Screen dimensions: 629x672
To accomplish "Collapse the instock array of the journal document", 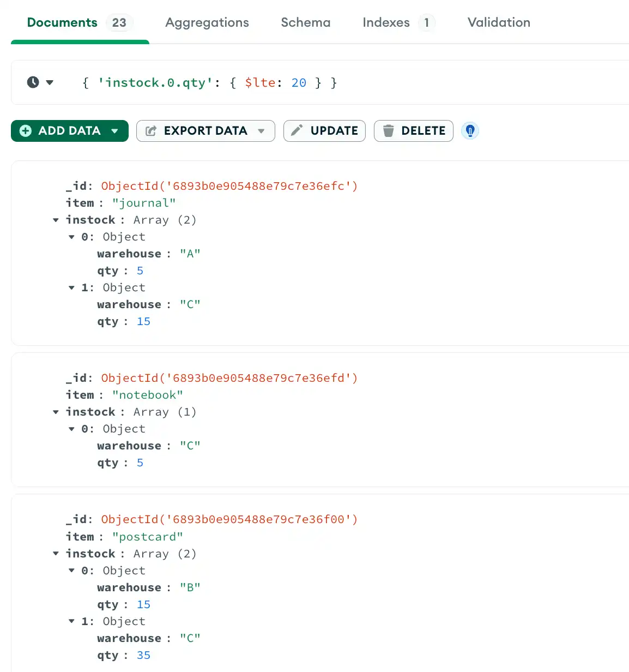I will [x=56, y=220].
